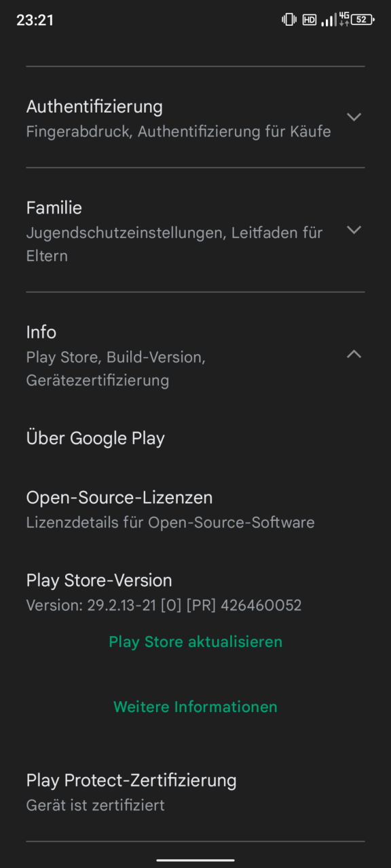Tap the HD call status icon
Screen dimensions: 391x868
point(310,20)
